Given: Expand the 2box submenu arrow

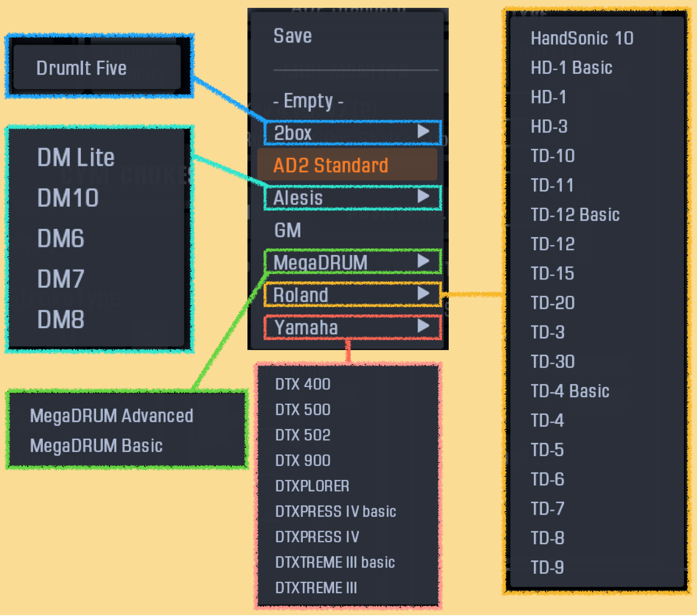Looking at the screenshot, I should (423, 132).
